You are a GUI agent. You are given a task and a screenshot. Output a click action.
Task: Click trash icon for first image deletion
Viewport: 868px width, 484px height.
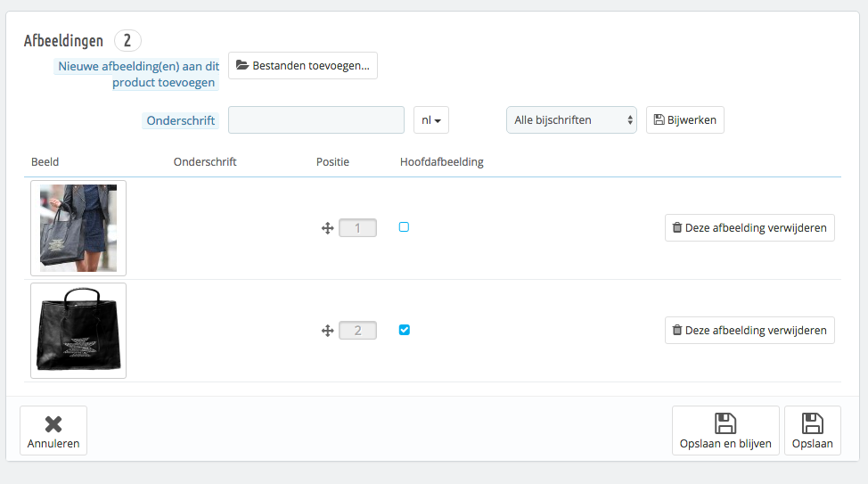point(676,227)
